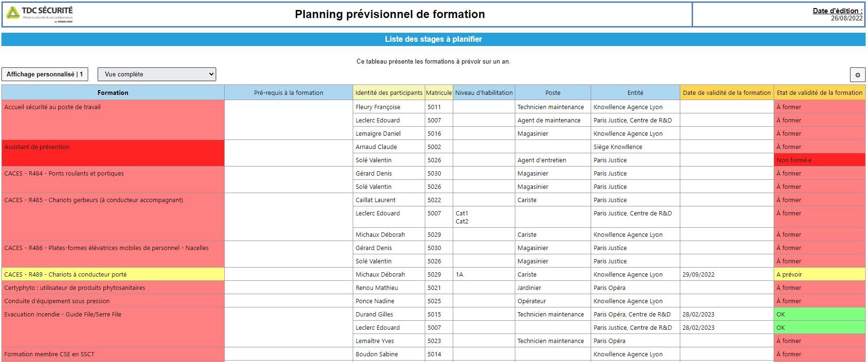
Task: Click the Date d'édition label
Action: pyautogui.click(x=837, y=10)
